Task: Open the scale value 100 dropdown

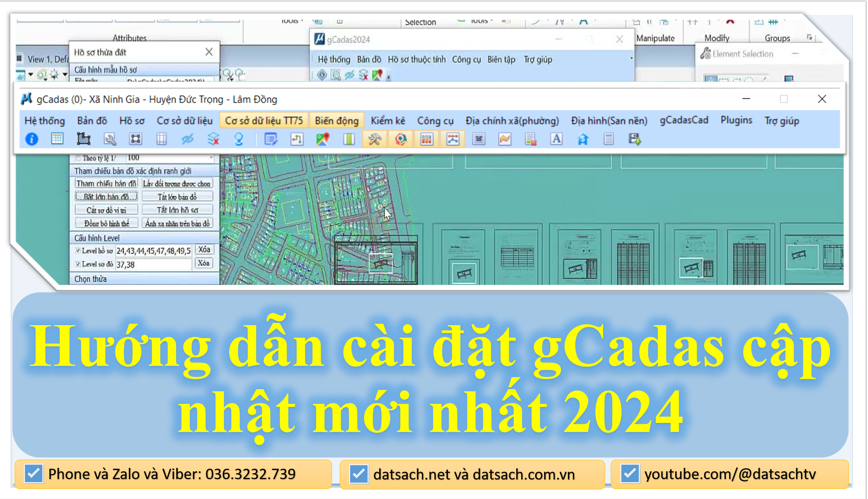Action: coord(211,158)
